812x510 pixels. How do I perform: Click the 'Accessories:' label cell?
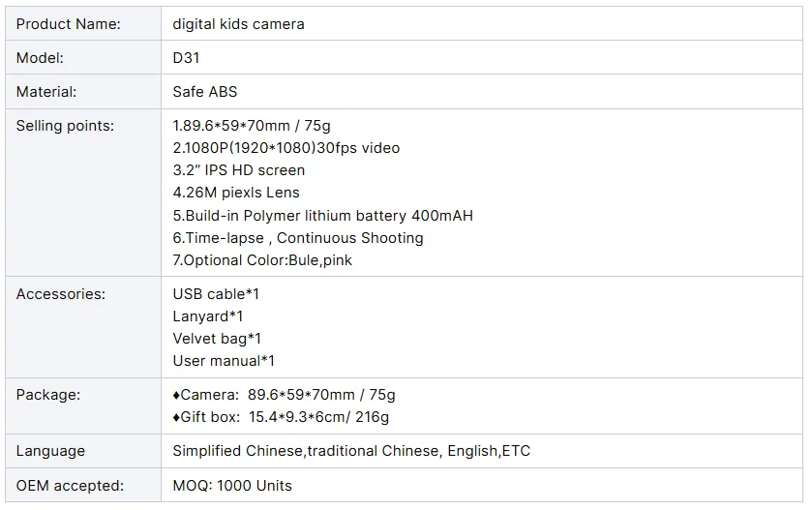[x=83, y=327]
